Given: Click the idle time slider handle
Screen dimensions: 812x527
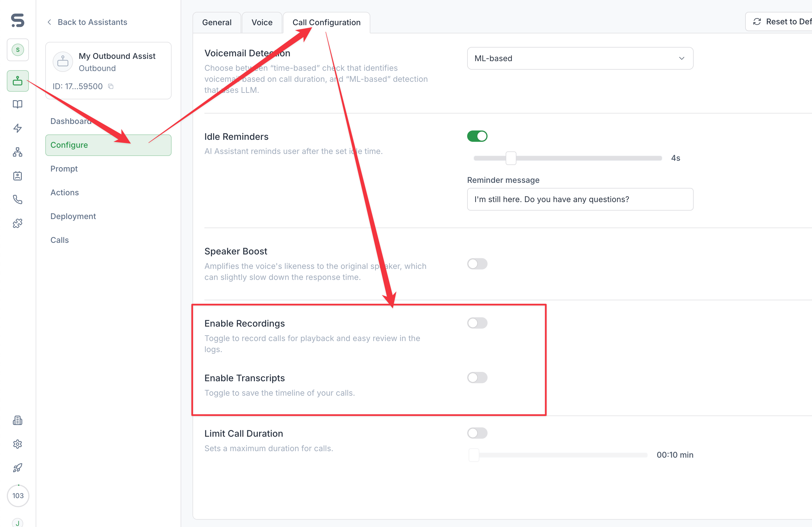Looking at the screenshot, I should (x=511, y=158).
